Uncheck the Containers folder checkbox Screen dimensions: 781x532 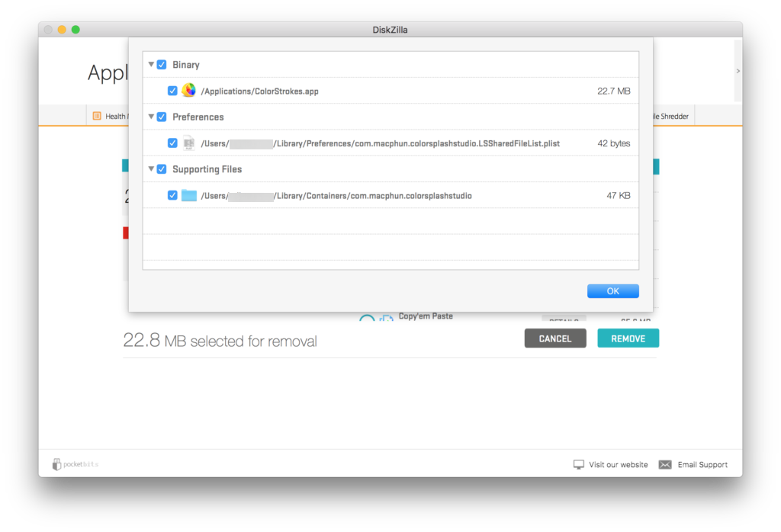pos(172,196)
